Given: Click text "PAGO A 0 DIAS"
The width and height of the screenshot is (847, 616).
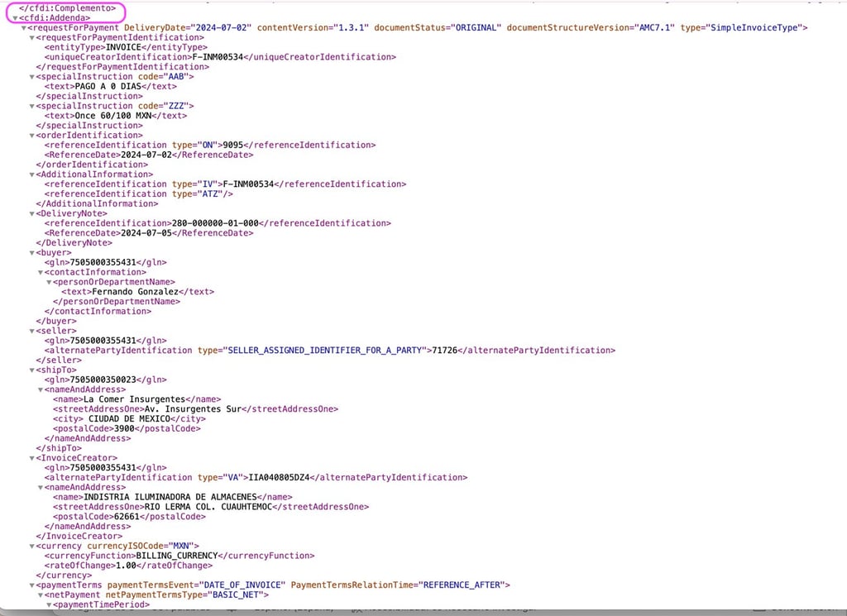Looking at the screenshot, I should [x=108, y=86].
